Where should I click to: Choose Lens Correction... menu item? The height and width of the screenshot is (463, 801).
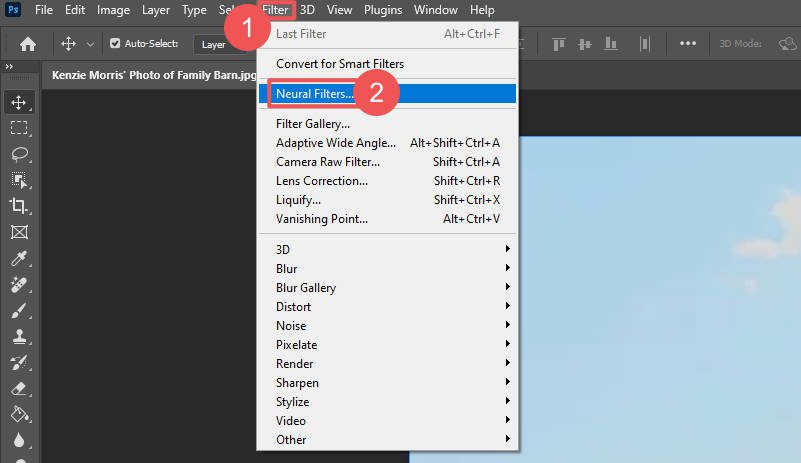click(387, 180)
